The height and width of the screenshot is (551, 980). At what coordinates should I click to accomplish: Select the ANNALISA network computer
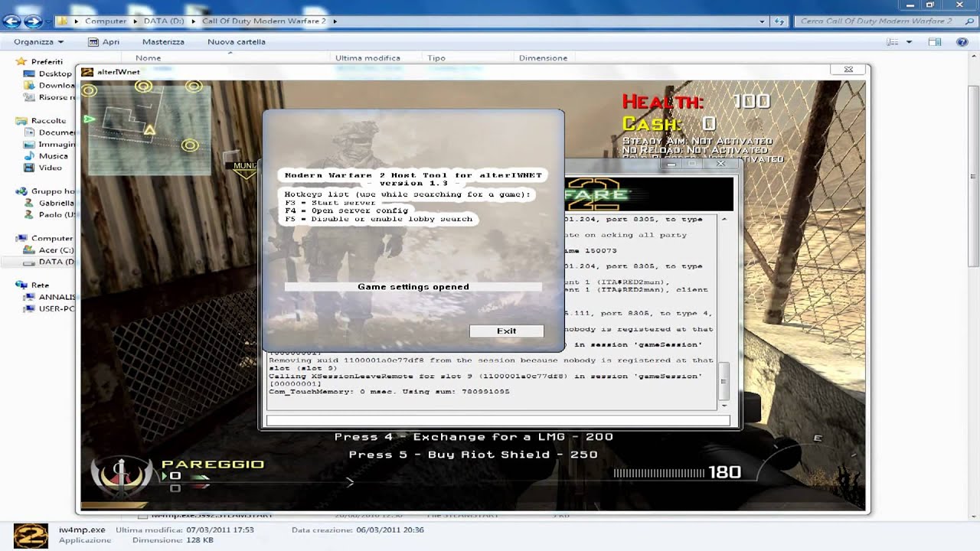click(x=51, y=297)
